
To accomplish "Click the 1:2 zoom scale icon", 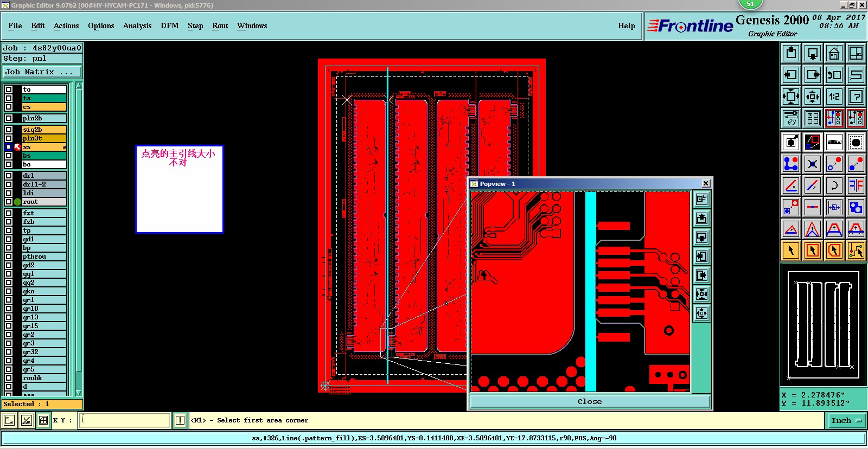I will click(x=834, y=97).
